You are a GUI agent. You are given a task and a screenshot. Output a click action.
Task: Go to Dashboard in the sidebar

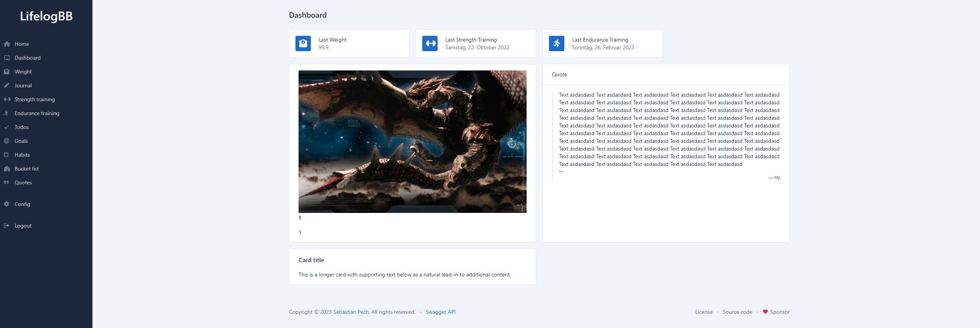[x=46, y=58]
